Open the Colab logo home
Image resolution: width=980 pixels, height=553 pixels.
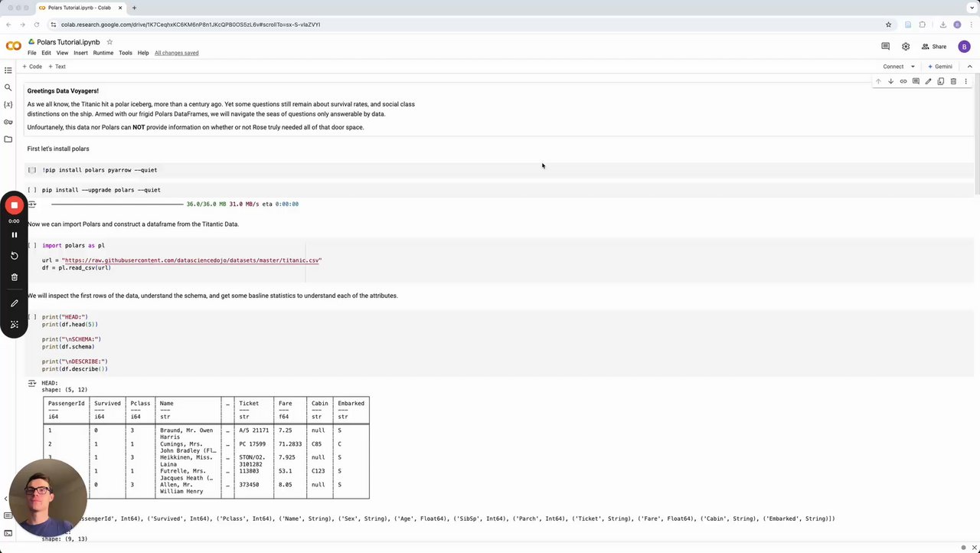13,46
